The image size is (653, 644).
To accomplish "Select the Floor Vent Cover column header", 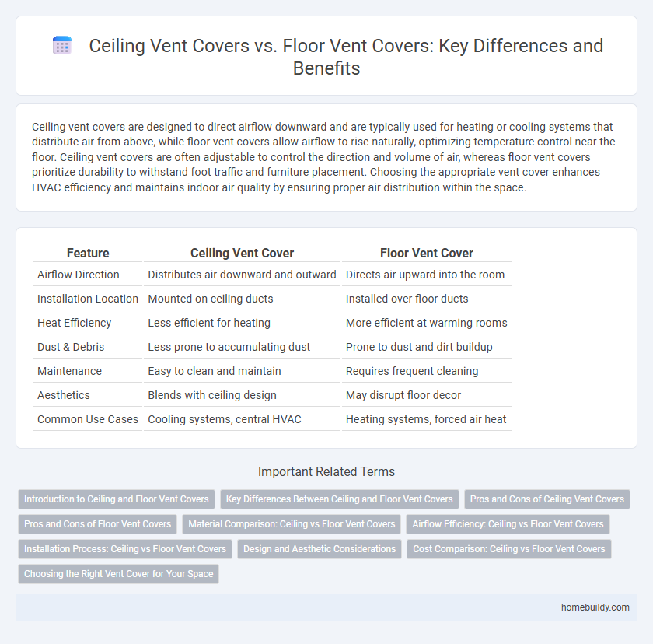I will point(426,253).
